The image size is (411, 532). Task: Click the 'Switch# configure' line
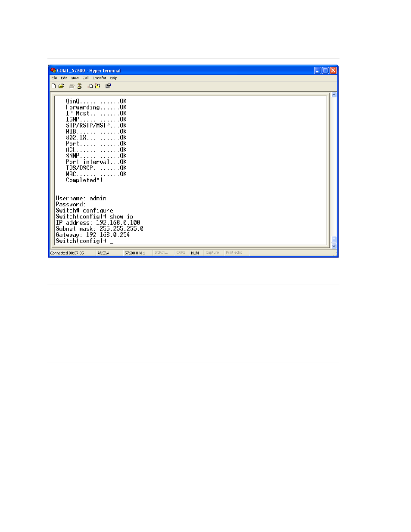pyautogui.click(x=84, y=211)
